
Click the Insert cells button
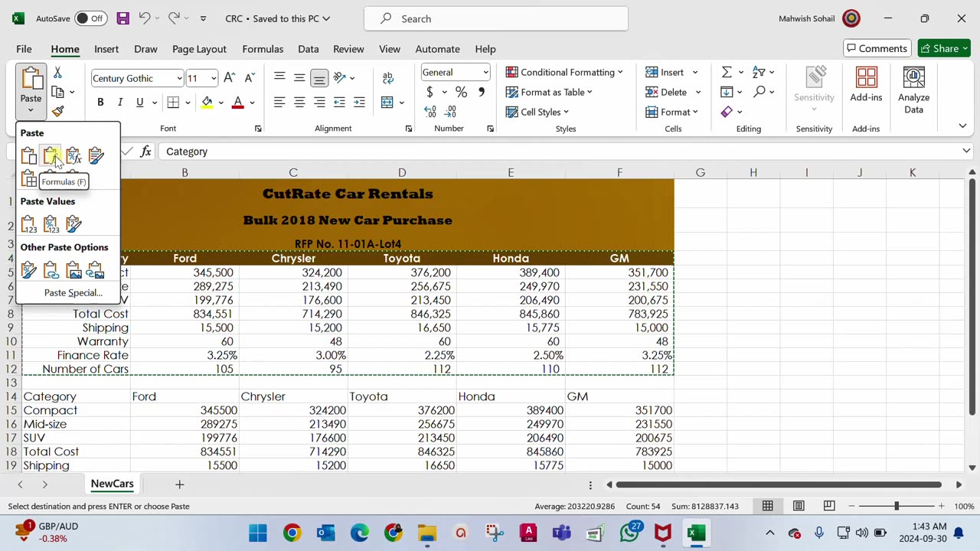click(665, 72)
